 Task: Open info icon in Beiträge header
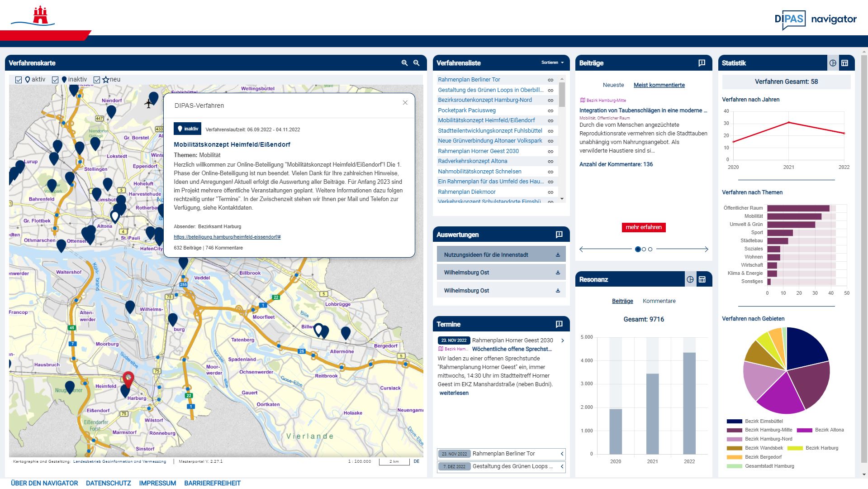(x=702, y=63)
